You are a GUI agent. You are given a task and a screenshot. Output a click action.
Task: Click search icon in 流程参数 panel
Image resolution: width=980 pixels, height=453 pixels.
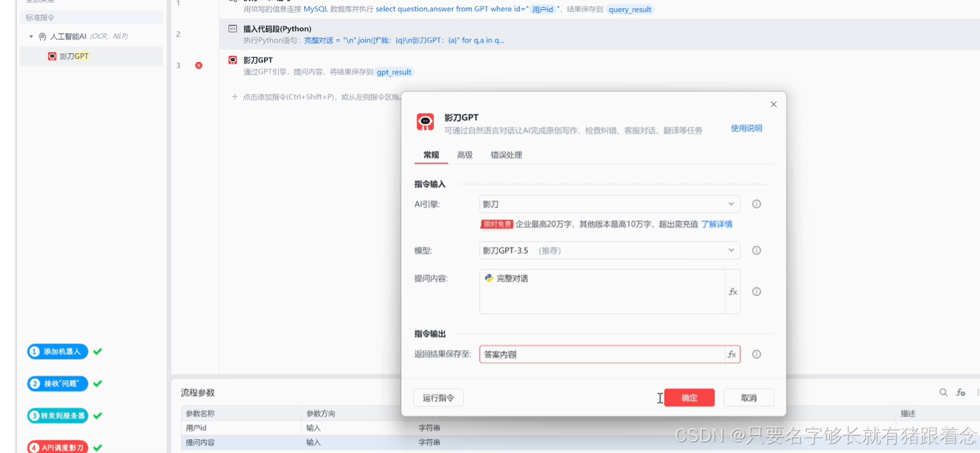[x=943, y=393]
